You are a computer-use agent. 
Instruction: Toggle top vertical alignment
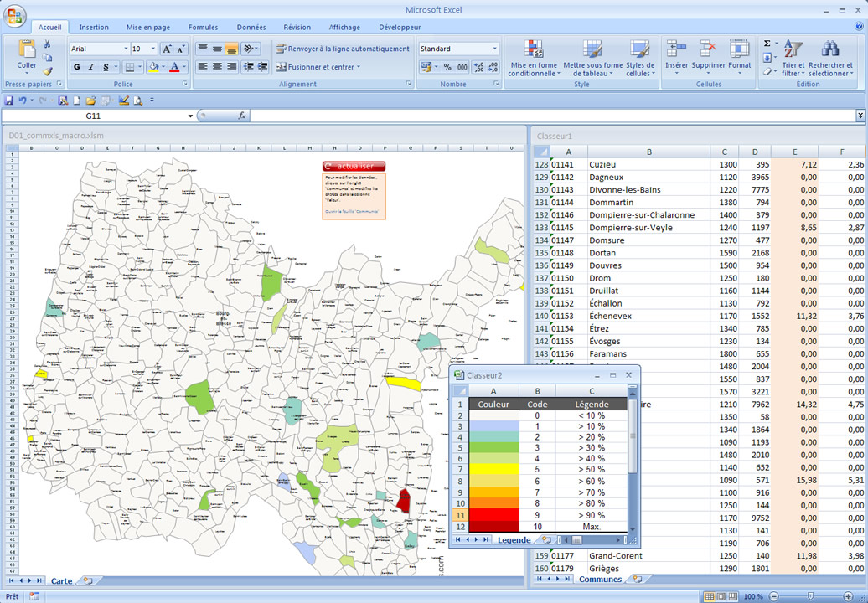203,49
